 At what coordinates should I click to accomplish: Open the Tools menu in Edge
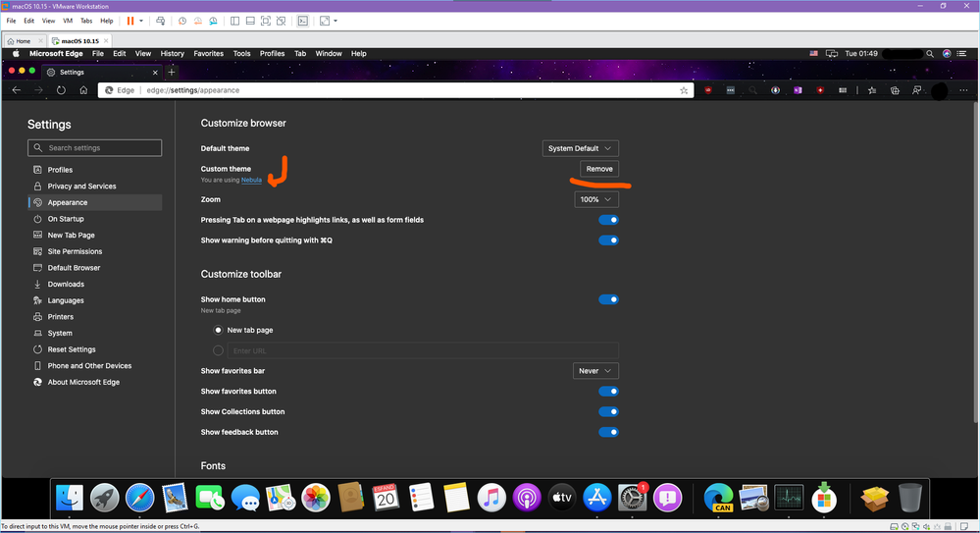242,54
